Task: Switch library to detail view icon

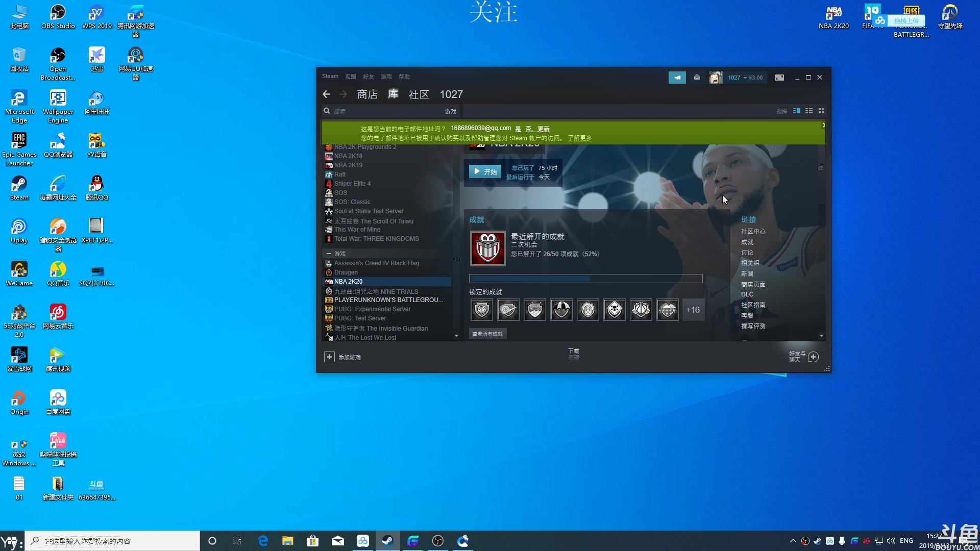Action: 797,111
